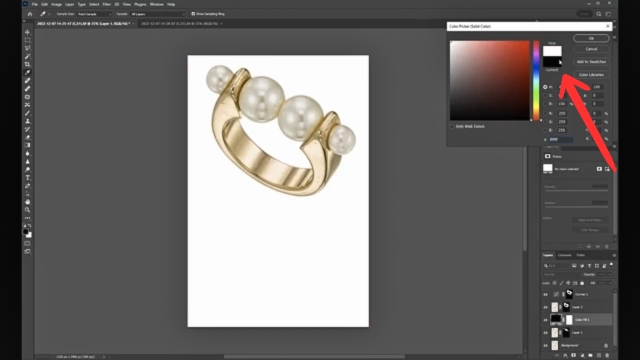The height and width of the screenshot is (360, 640).
Task: Hide the Layer 2 layer
Action: click(x=545, y=307)
